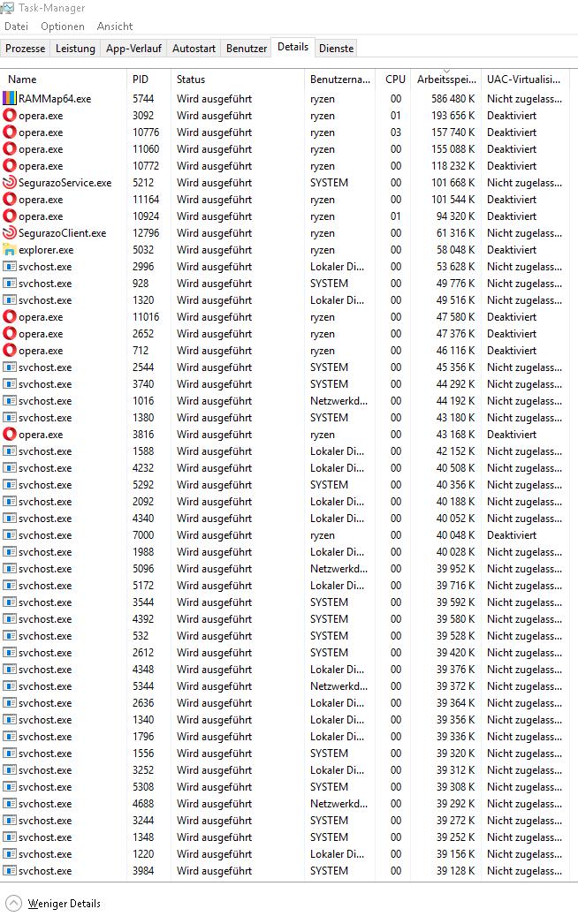Switch to the App-Verlauf tab
This screenshot has width=578, height=924.
pos(133,49)
